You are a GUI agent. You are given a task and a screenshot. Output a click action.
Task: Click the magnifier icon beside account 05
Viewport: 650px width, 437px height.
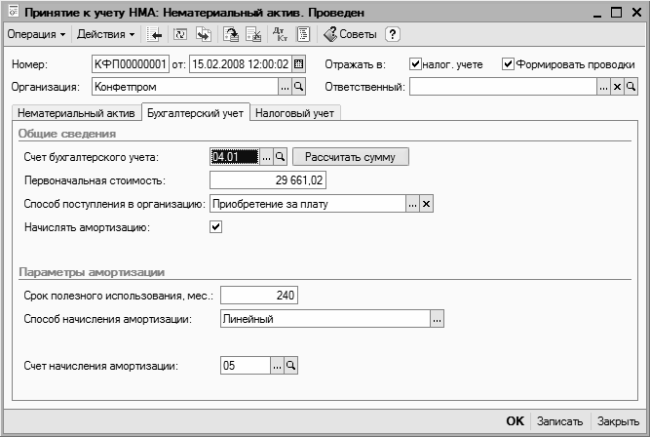tap(290, 367)
